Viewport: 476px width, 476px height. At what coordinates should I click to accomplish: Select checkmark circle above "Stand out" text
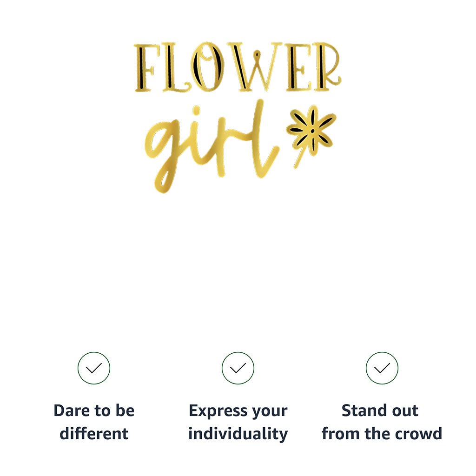coord(382,368)
